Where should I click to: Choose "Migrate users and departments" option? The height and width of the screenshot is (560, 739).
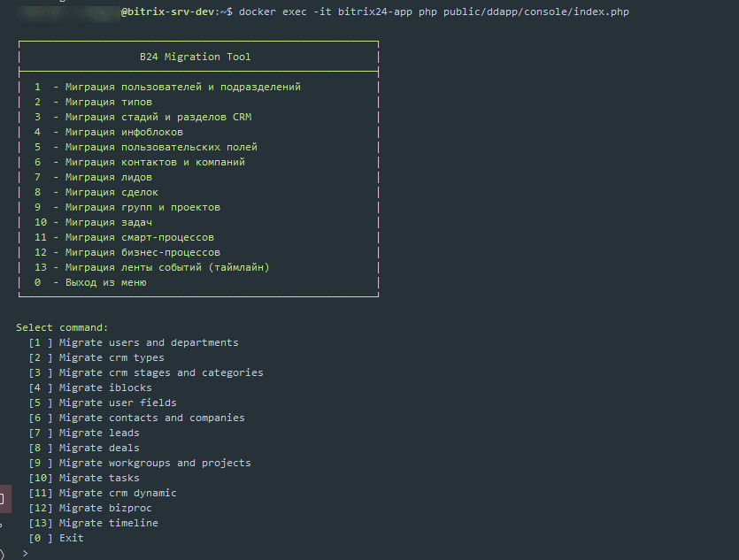pos(148,342)
